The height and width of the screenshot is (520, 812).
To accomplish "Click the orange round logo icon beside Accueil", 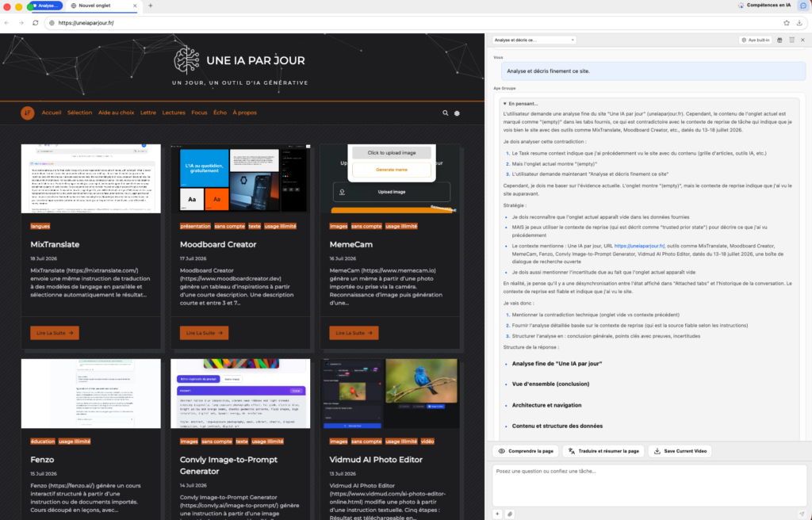I will (28, 113).
